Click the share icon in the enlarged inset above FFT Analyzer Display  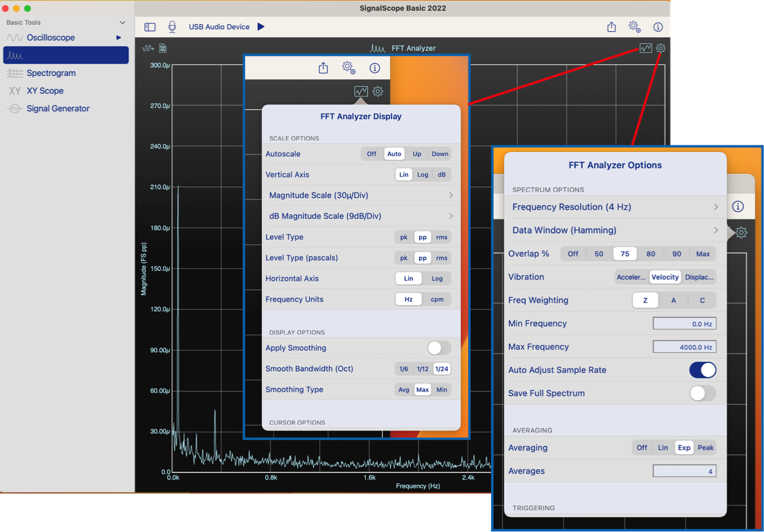coord(323,68)
